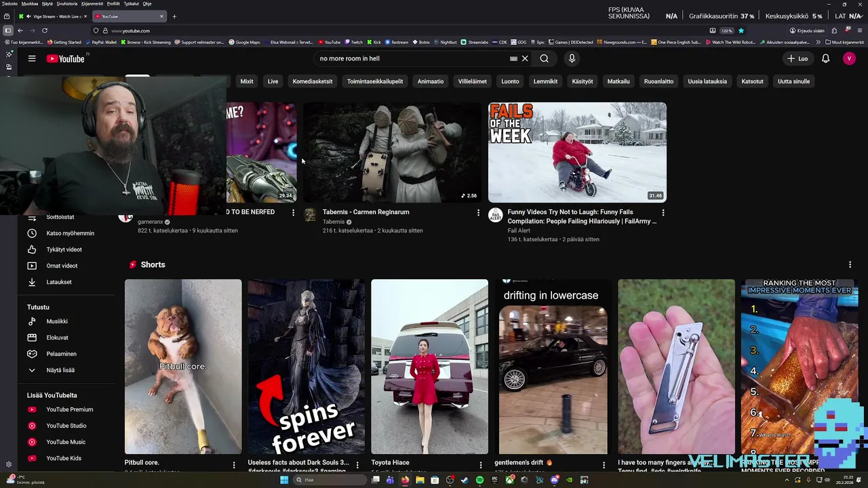Select the Villieläimet filter chip
Viewport: 868px width, 488px height.
coord(472,81)
